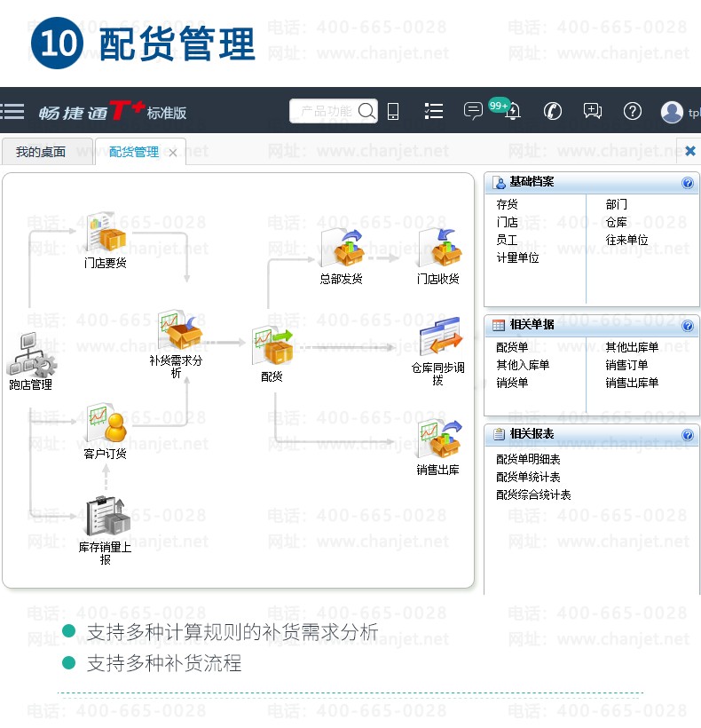Open the 库存销量上报 clipboard icon
The width and height of the screenshot is (701, 728).
108,516
